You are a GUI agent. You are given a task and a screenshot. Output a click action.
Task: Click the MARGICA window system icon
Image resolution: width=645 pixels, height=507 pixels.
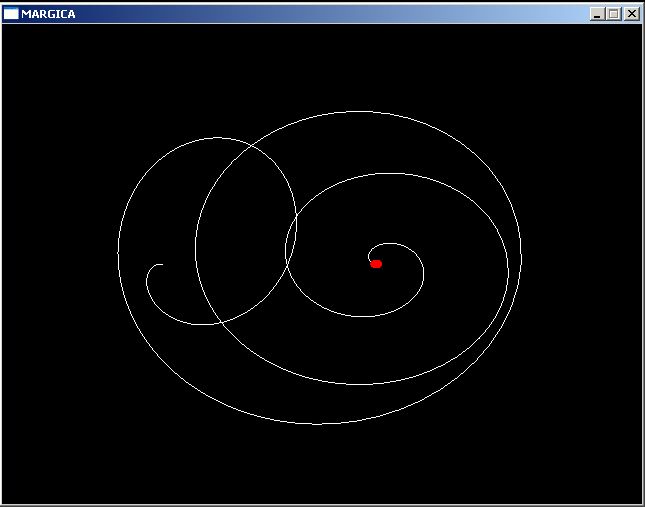tap(11, 14)
